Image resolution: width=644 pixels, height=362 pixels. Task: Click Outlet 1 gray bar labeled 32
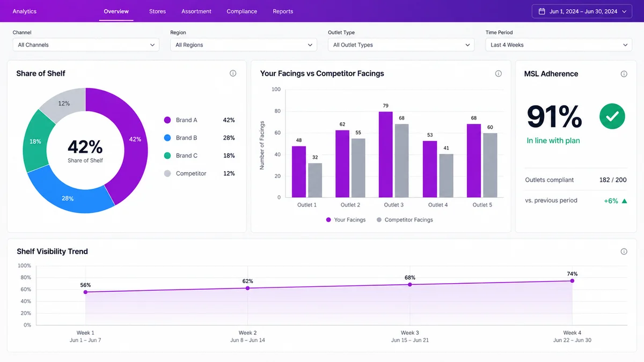315,180
